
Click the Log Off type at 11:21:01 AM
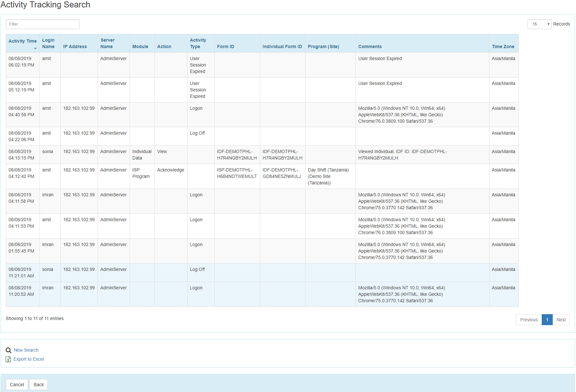tap(197, 269)
